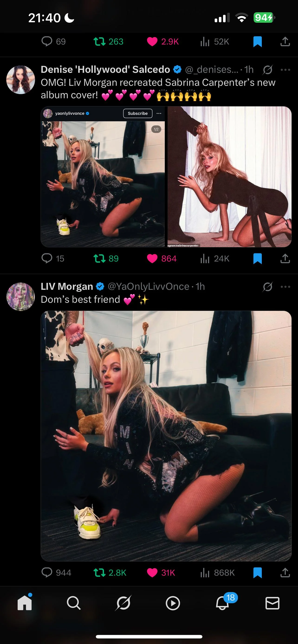
Task: Open Denise 'Hollywood' Salcedo's profile name
Action: pos(105,70)
